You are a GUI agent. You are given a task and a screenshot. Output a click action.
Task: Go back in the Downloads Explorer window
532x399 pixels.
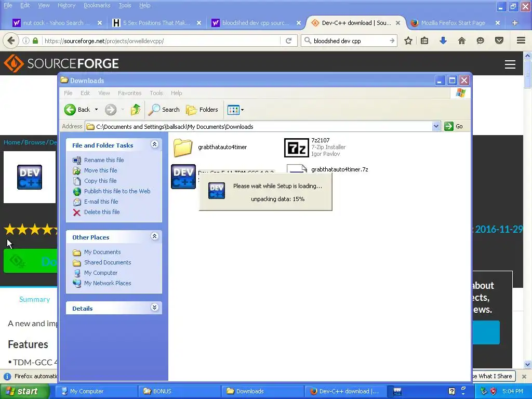pyautogui.click(x=77, y=110)
